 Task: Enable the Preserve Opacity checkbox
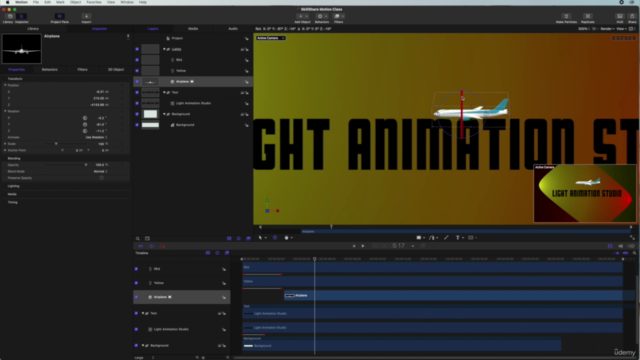[102, 178]
